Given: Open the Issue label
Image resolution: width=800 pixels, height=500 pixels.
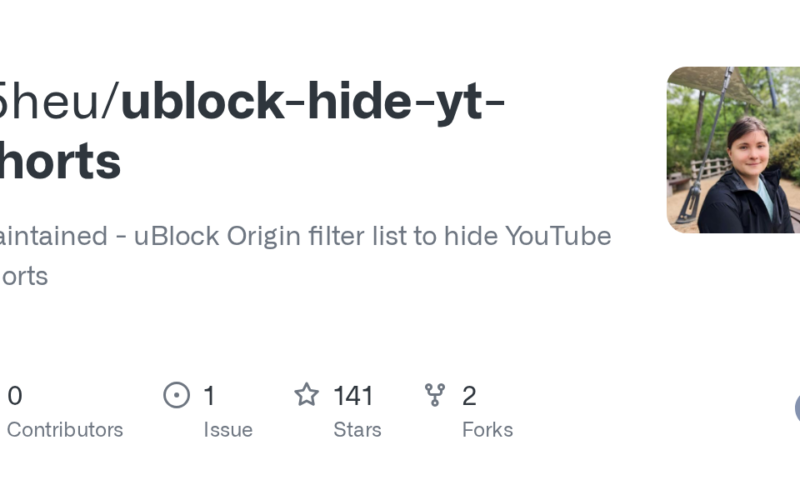Looking at the screenshot, I should click(x=228, y=430).
